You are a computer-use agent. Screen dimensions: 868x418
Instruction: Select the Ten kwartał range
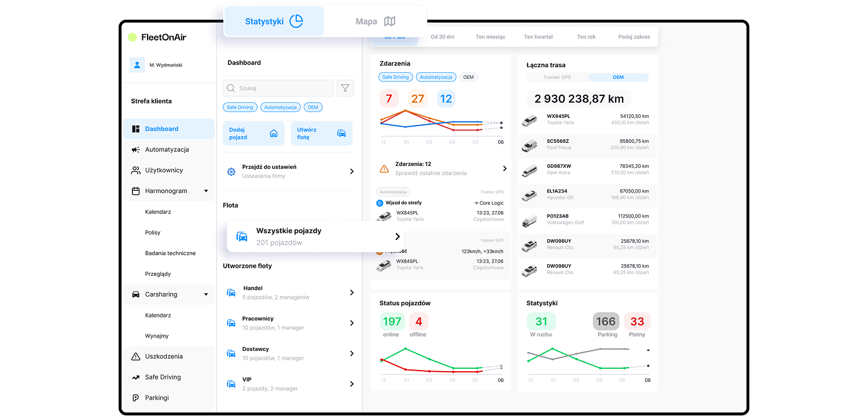pos(538,37)
